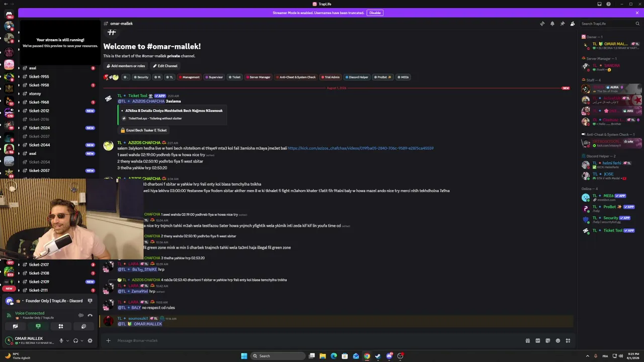Image resolution: width=644 pixels, height=362 pixels.
Task: Click Enzel Bech Tsaker E Ticket button
Action: pyautogui.click(x=143, y=130)
